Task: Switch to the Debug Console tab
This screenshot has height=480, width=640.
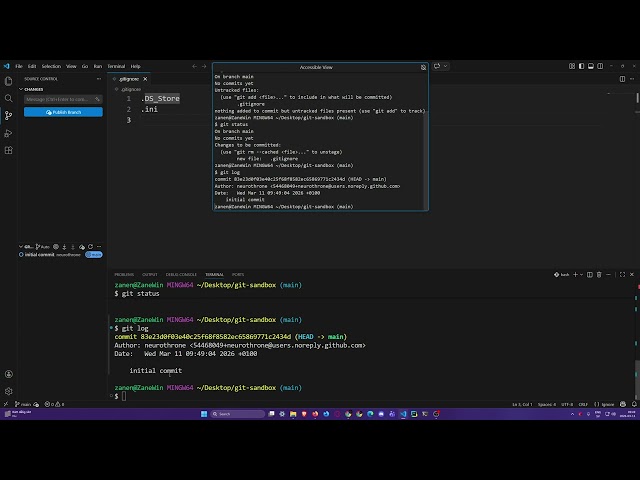Action: coord(181,275)
